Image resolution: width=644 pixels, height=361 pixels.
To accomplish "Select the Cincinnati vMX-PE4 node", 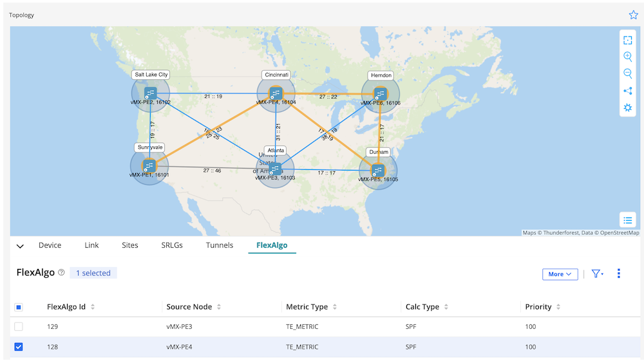I will coord(276,94).
